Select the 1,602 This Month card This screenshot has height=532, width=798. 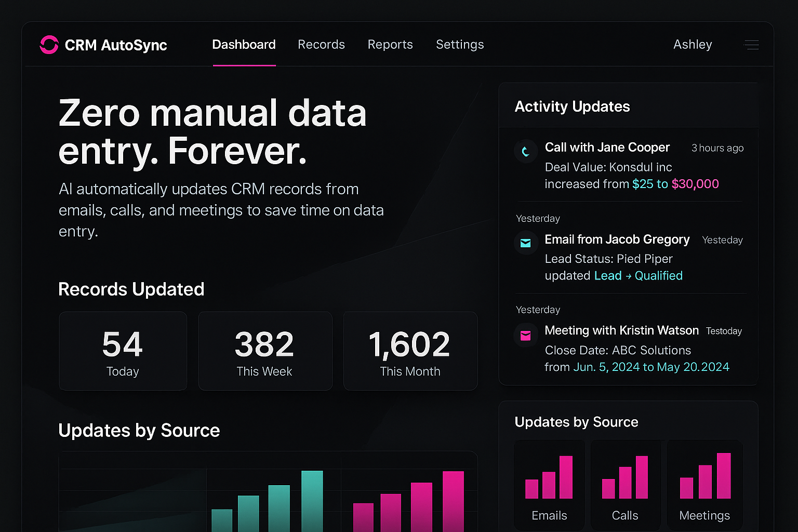pyautogui.click(x=410, y=351)
